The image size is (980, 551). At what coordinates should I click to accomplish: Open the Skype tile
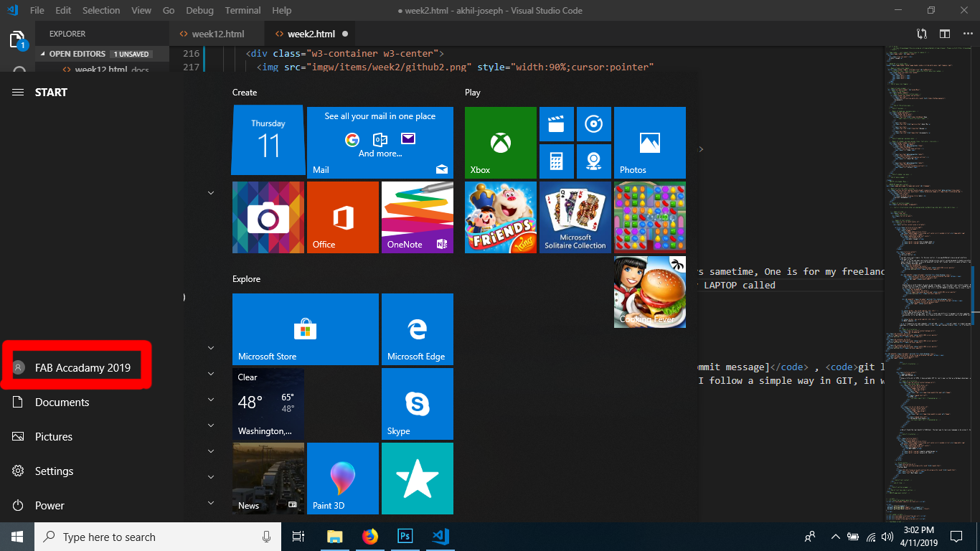tap(418, 404)
